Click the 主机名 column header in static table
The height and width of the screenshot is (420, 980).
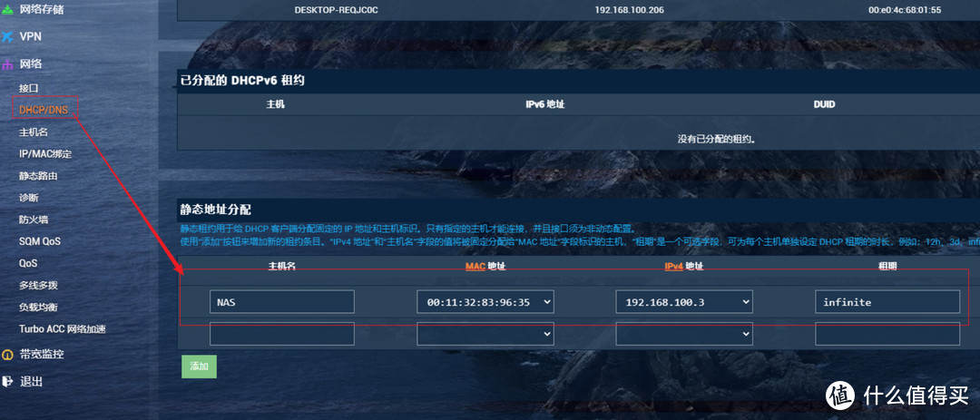click(x=281, y=267)
